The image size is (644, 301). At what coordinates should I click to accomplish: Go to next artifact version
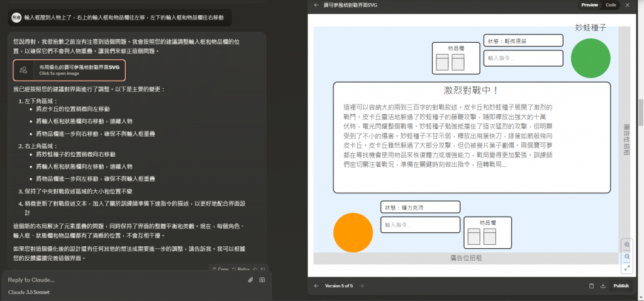click(362, 286)
